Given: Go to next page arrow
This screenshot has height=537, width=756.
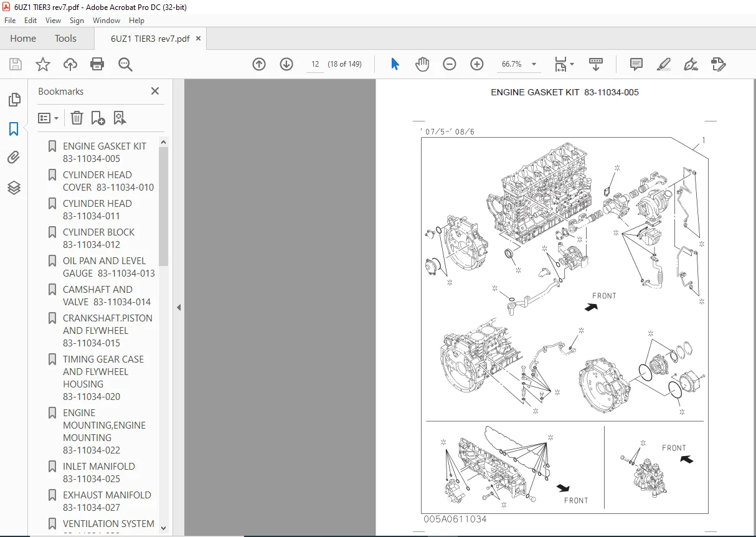Looking at the screenshot, I should point(286,64).
